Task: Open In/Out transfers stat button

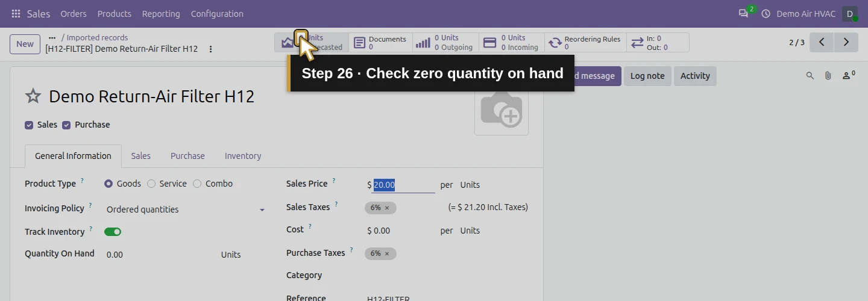Action: point(658,42)
